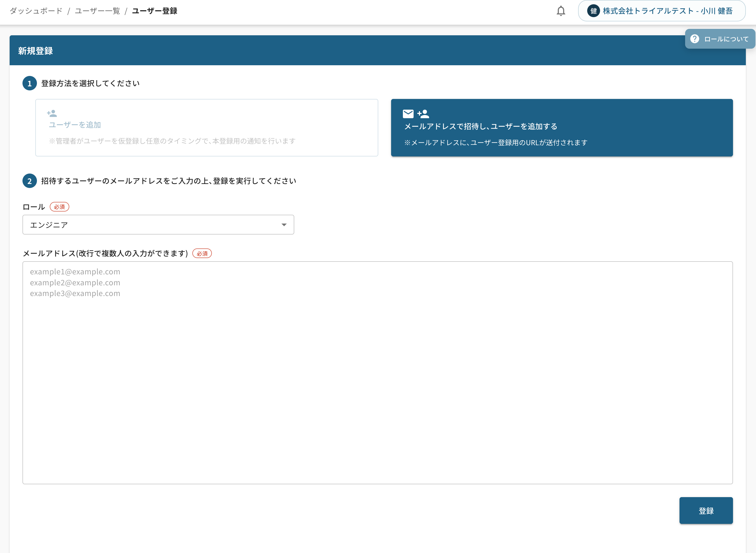The image size is (756, 553).
Task: Click the question mark help icon
Action: pyautogui.click(x=695, y=39)
